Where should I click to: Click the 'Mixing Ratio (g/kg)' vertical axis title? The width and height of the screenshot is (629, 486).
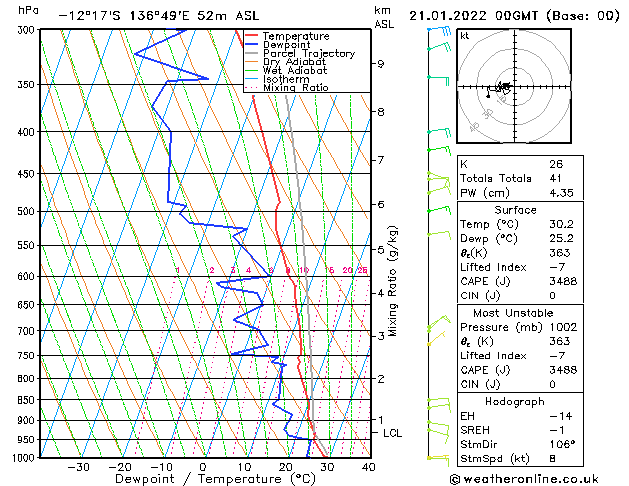click(x=392, y=281)
